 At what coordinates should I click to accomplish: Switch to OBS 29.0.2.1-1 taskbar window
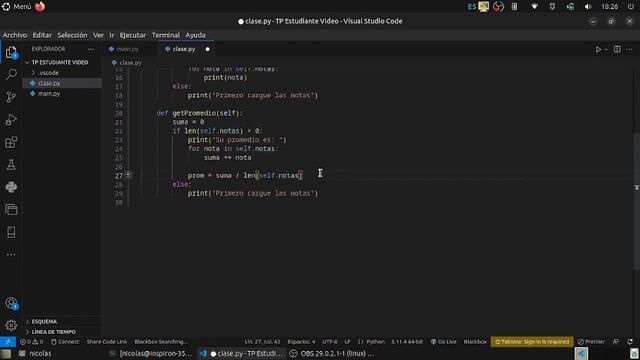[x=331, y=353]
